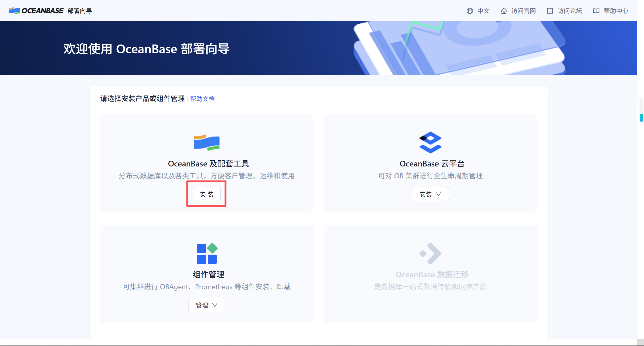Open 访问论坛 header link
This screenshot has height=346, width=644.
(x=570, y=11)
